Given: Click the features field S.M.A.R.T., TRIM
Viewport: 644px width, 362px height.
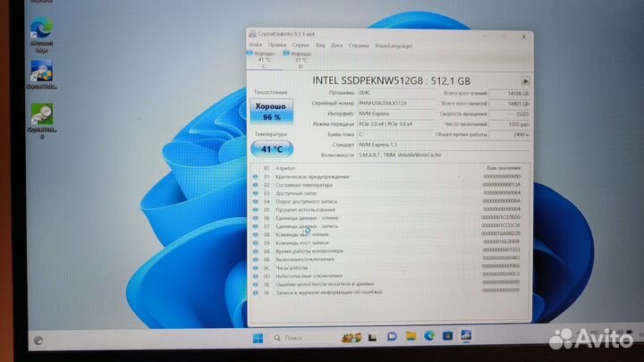Looking at the screenshot, I should (x=443, y=156).
